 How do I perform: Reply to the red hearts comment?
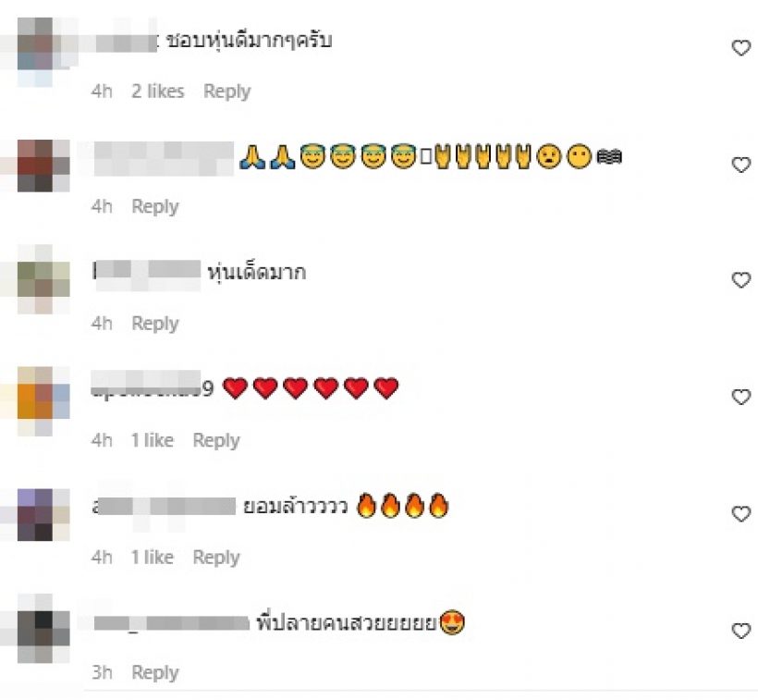(216, 440)
